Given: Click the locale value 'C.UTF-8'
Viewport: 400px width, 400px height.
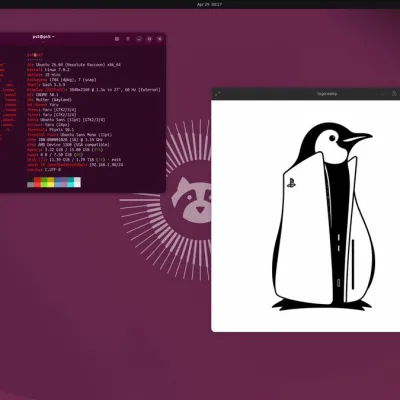Looking at the screenshot, I should pos(53,170).
